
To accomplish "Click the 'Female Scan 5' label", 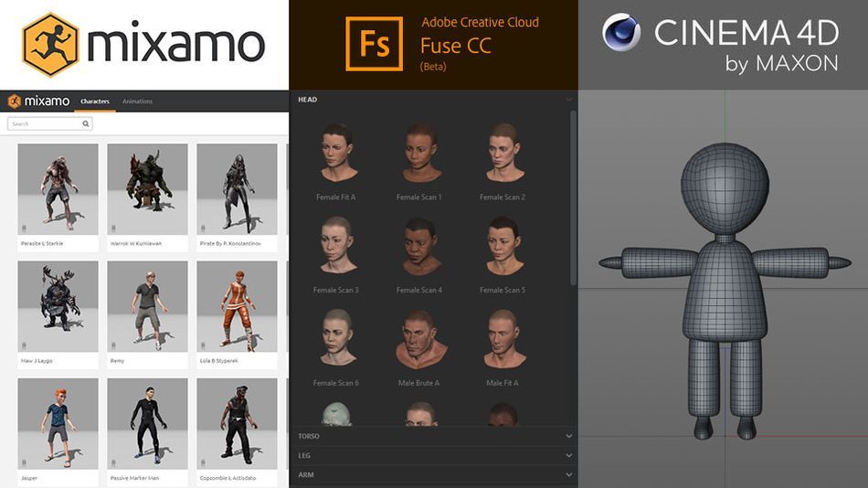I will 503,290.
